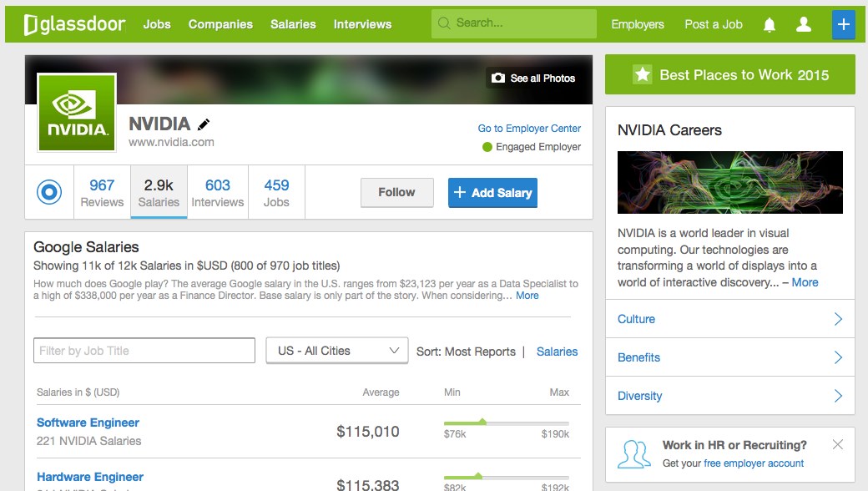Click the blue plus icon in header
This screenshot has height=491, width=868.
[x=843, y=25]
